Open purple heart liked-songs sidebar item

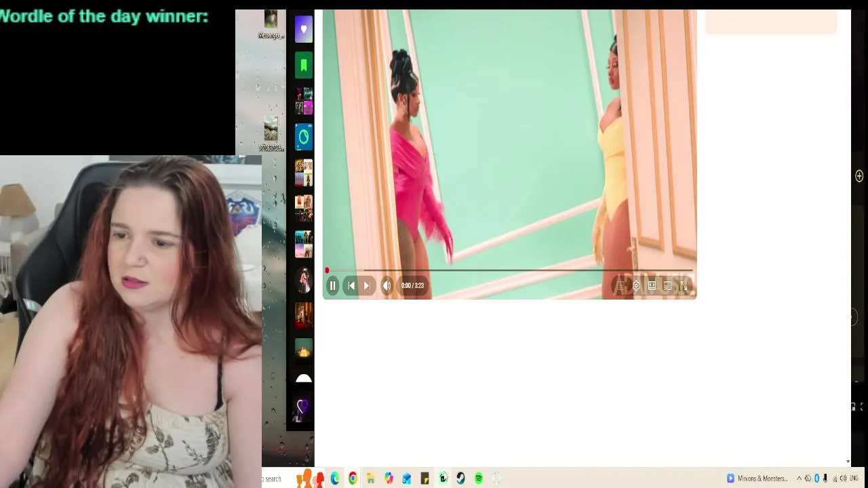tap(304, 30)
